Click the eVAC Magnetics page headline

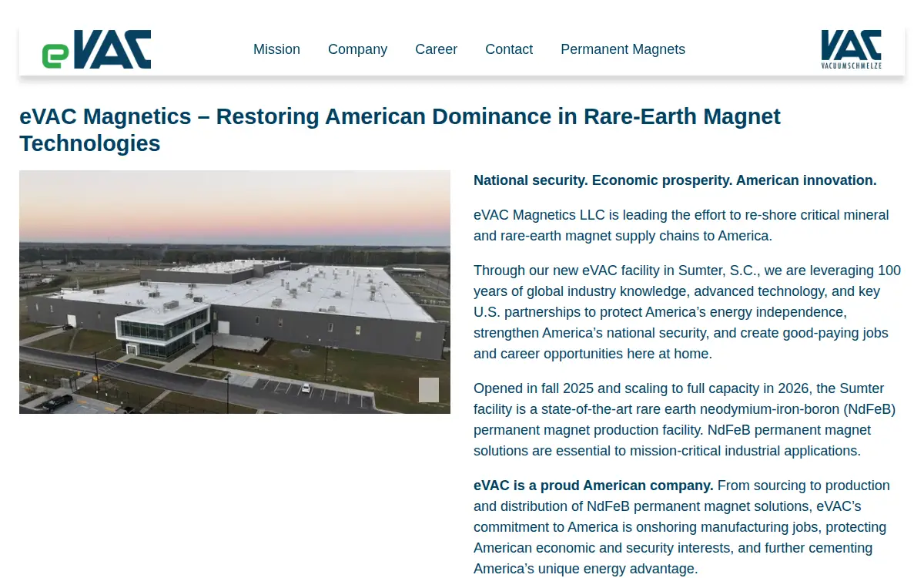[400, 129]
